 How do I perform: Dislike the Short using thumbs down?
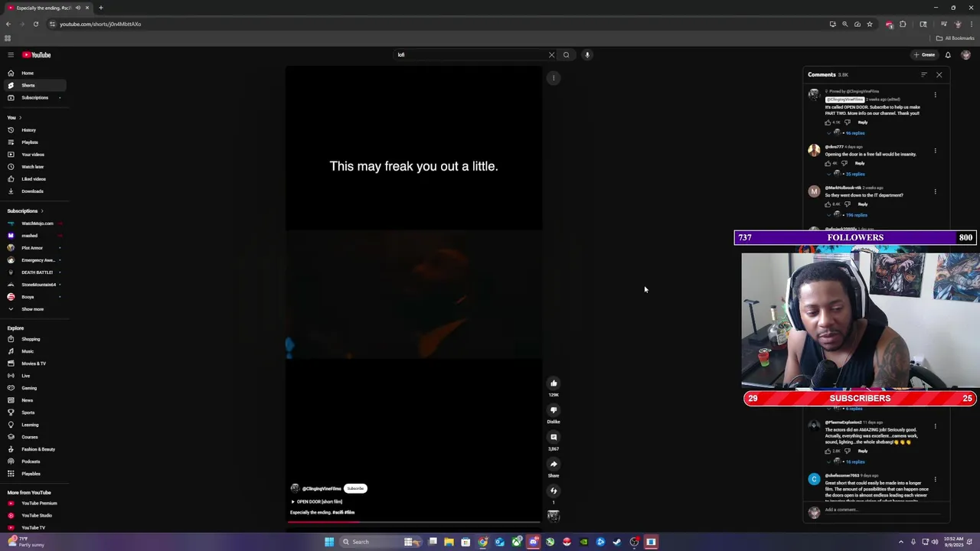click(554, 410)
